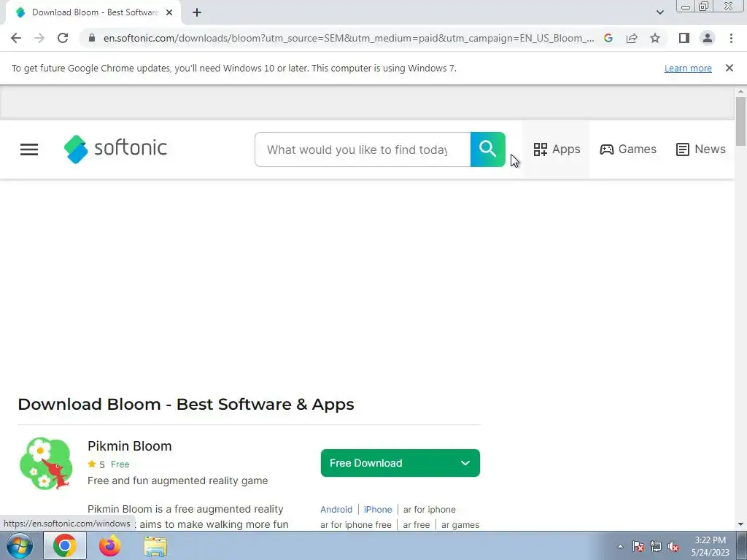Click the 'ar for iphone' tag
Image resolution: width=747 pixels, height=560 pixels.
point(429,510)
